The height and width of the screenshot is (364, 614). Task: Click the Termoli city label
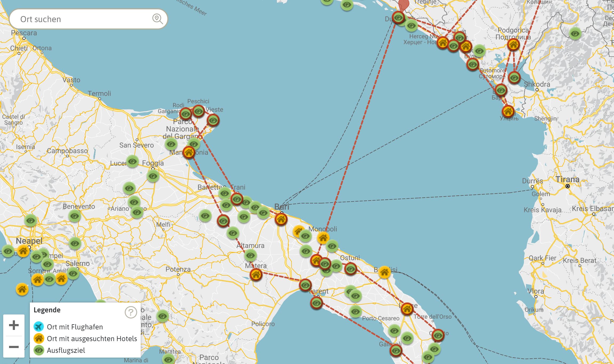[99, 93]
